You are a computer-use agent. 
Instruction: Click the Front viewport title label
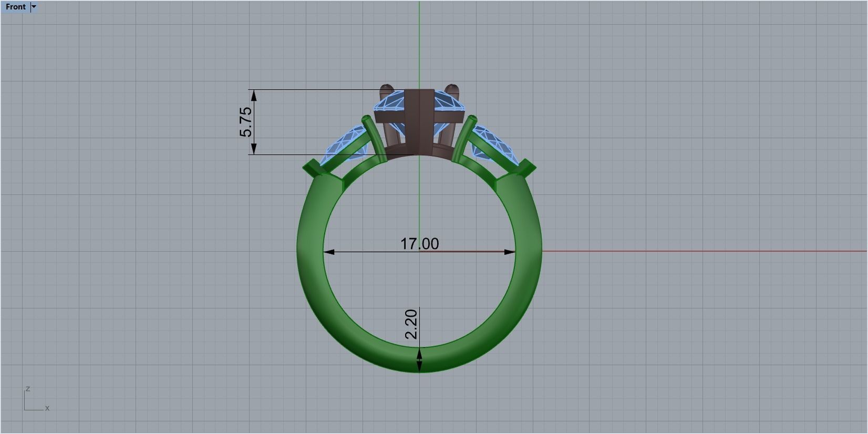(x=16, y=7)
